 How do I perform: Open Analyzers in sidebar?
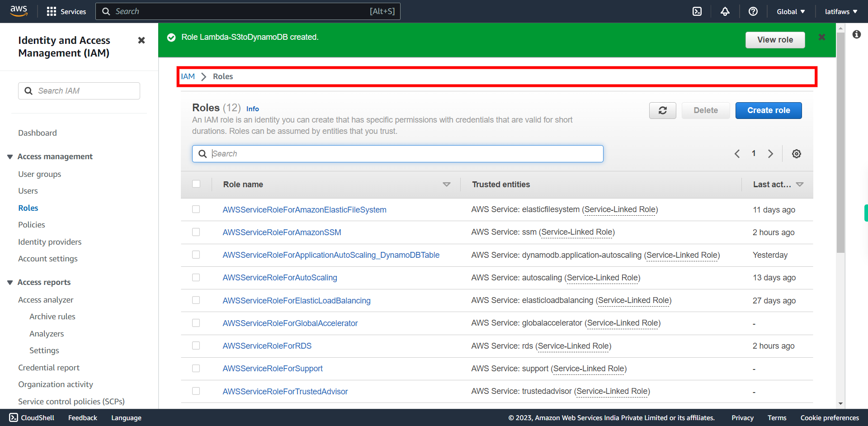pos(47,334)
